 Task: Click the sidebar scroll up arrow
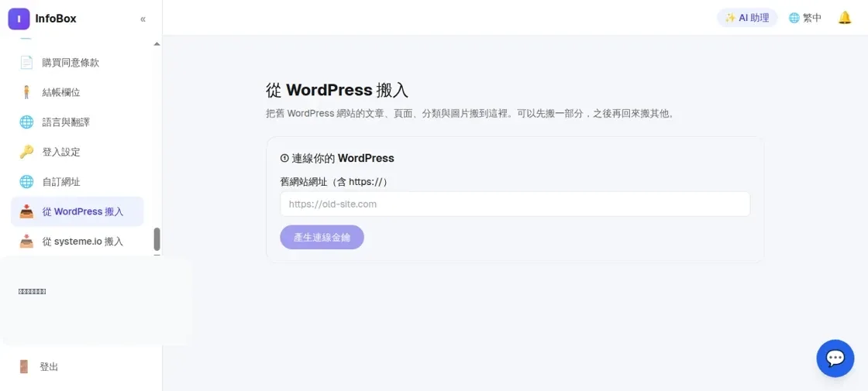click(157, 43)
